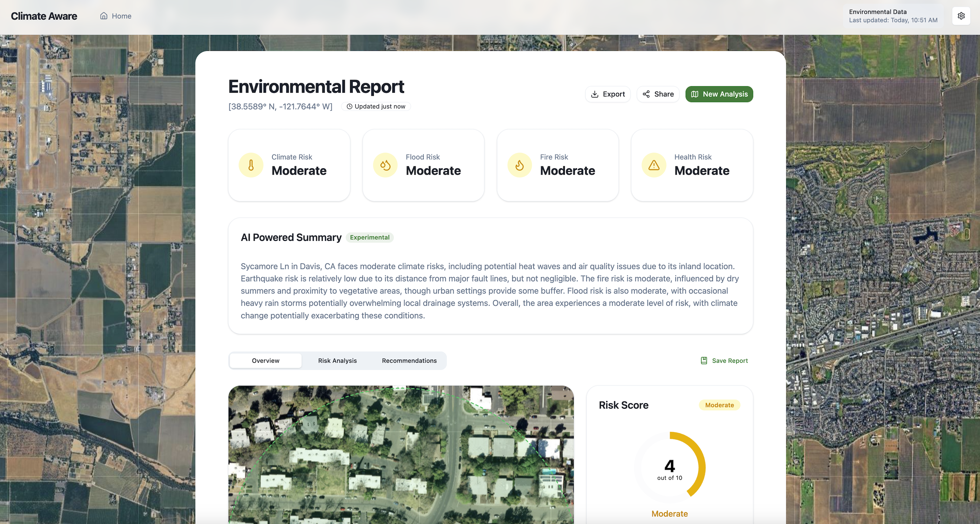Click the clock icon beside Updated just now
980x524 pixels.
tap(349, 107)
